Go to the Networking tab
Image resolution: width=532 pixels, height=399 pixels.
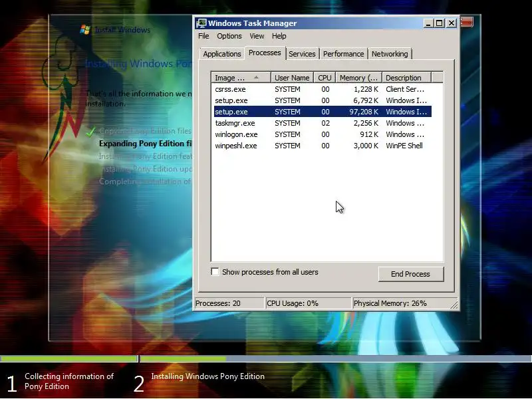coord(390,54)
